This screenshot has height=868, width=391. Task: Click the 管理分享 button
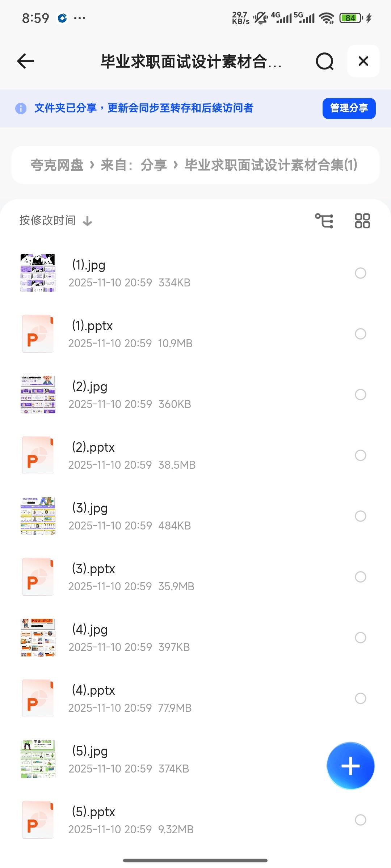click(x=349, y=108)
